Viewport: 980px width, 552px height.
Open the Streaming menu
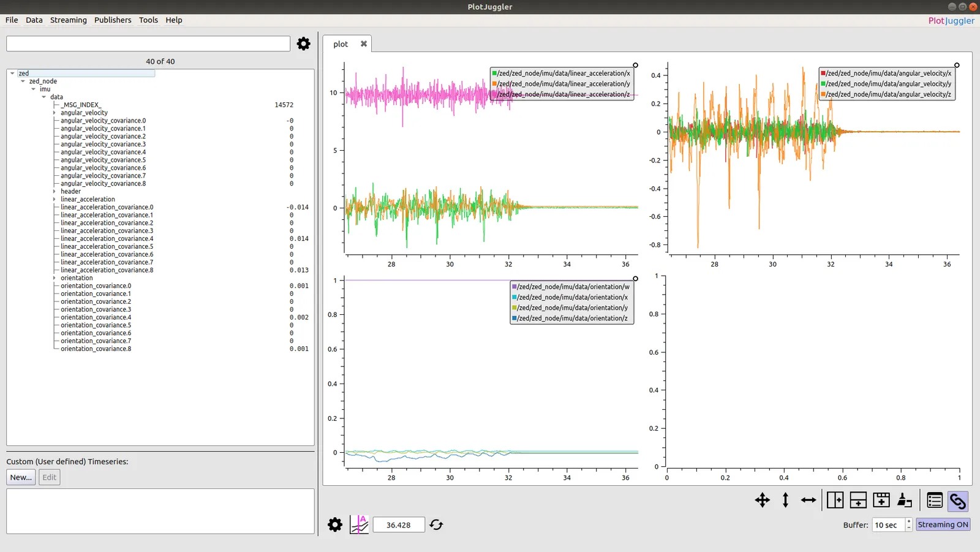click(x=68, y=20)
